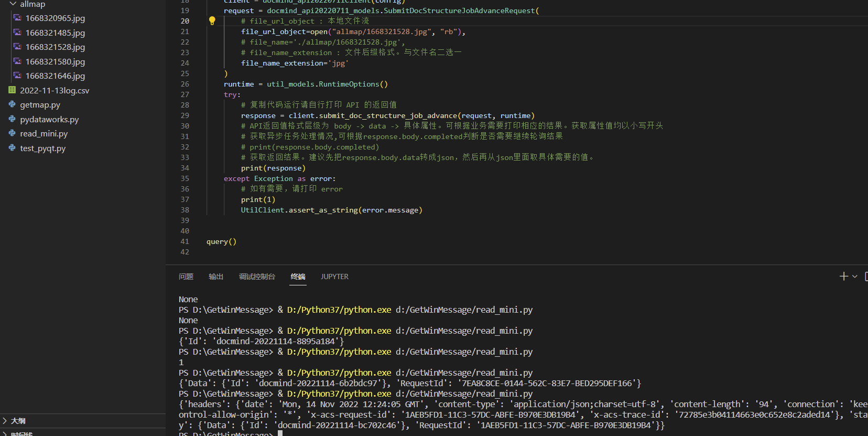Click the CSV icon beside 2022-11-13log.csv
The image size is (868, 436).
coord(12,90)
